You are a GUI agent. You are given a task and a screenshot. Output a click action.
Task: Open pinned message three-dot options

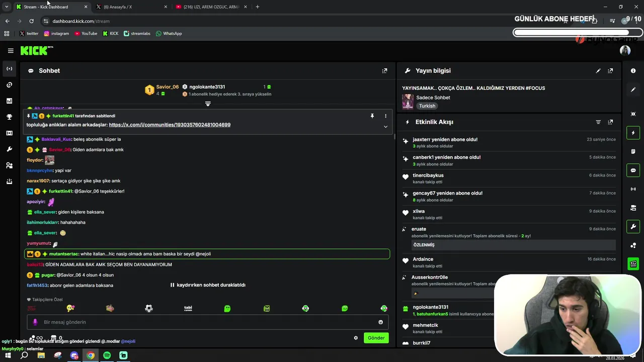click(386, 116)
